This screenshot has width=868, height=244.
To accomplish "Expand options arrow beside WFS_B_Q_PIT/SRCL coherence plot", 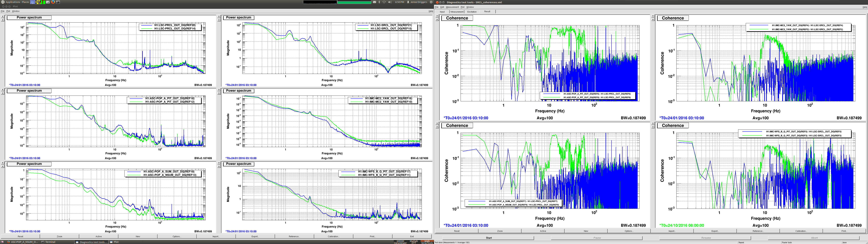I will click(653, 124).
